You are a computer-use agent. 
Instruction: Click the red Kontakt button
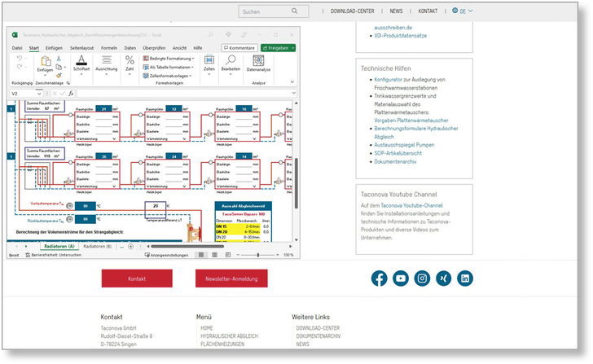tap(137, 278)
